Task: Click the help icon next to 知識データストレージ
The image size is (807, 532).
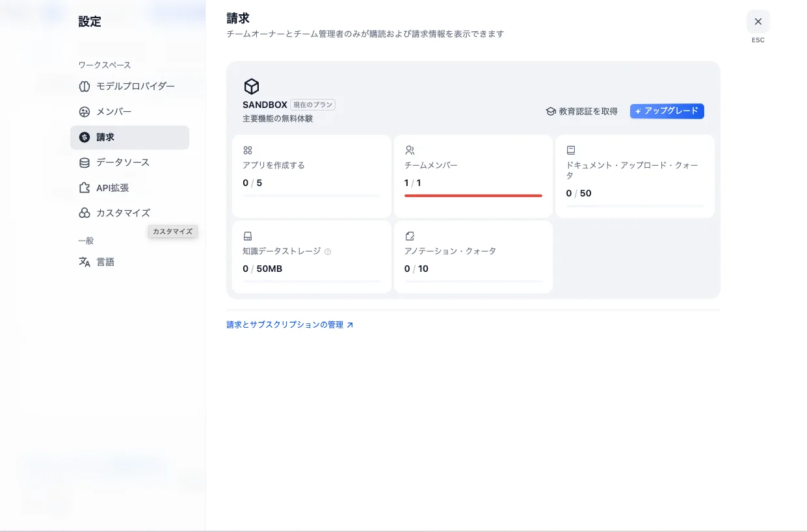Action: pyautogui.click(x=328, y=252)
